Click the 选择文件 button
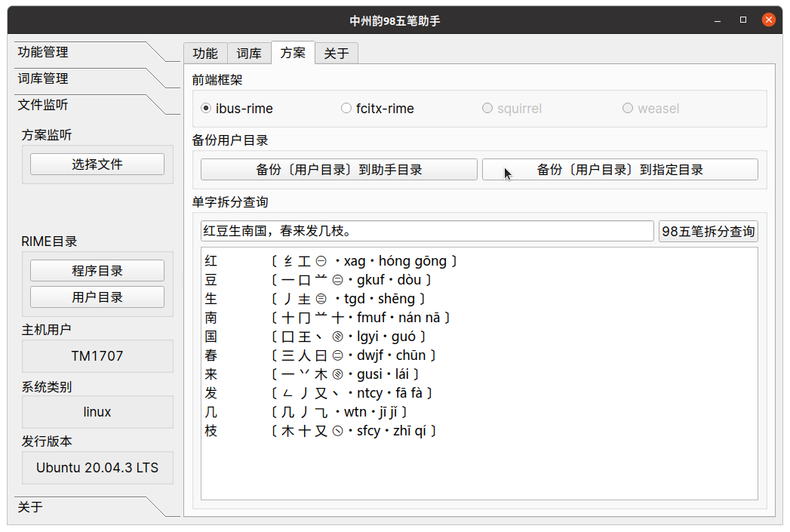 [x=97, y=165]
